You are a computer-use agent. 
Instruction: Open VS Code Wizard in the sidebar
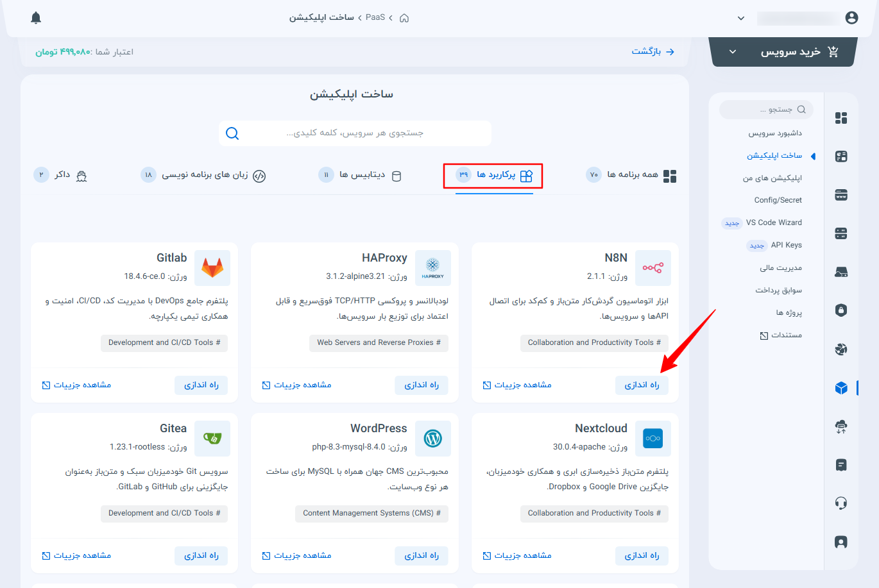(774, 223)
